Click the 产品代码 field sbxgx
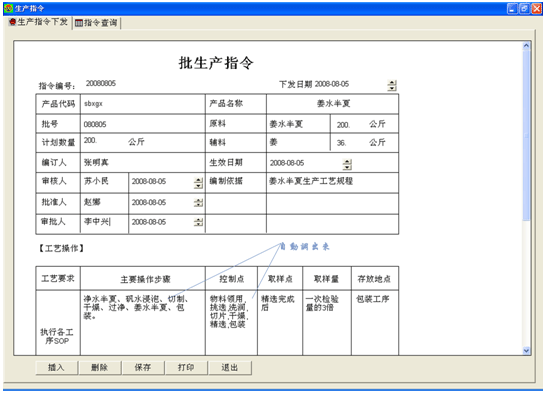 [x=142, y=104]
